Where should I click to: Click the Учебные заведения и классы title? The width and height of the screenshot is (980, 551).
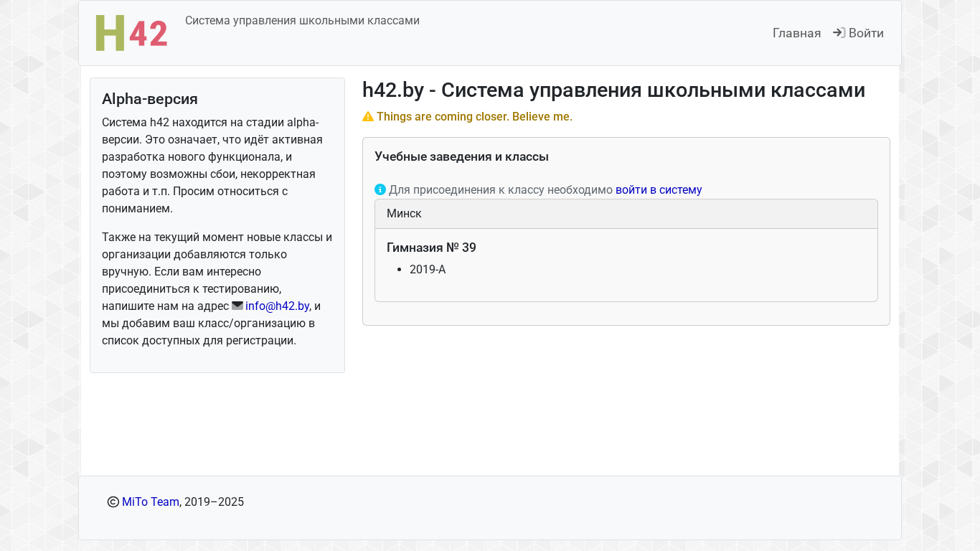pyautogui.click(x=461, y=156)
